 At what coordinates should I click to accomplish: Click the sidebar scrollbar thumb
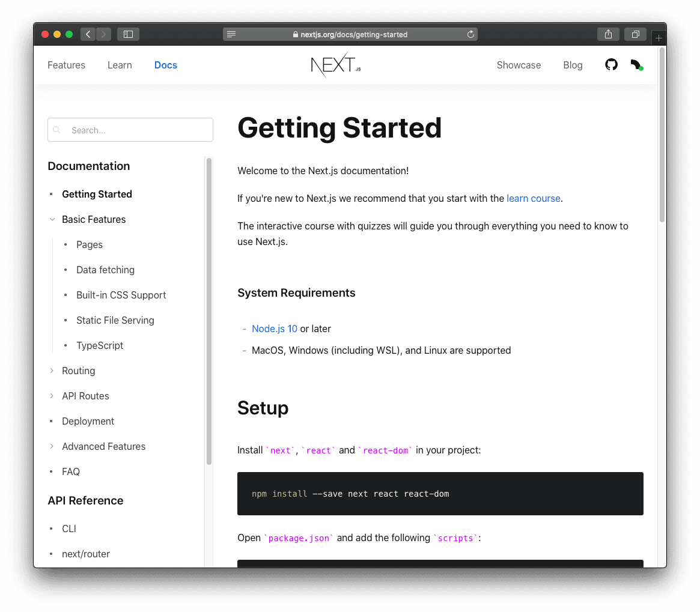[209, 311]
